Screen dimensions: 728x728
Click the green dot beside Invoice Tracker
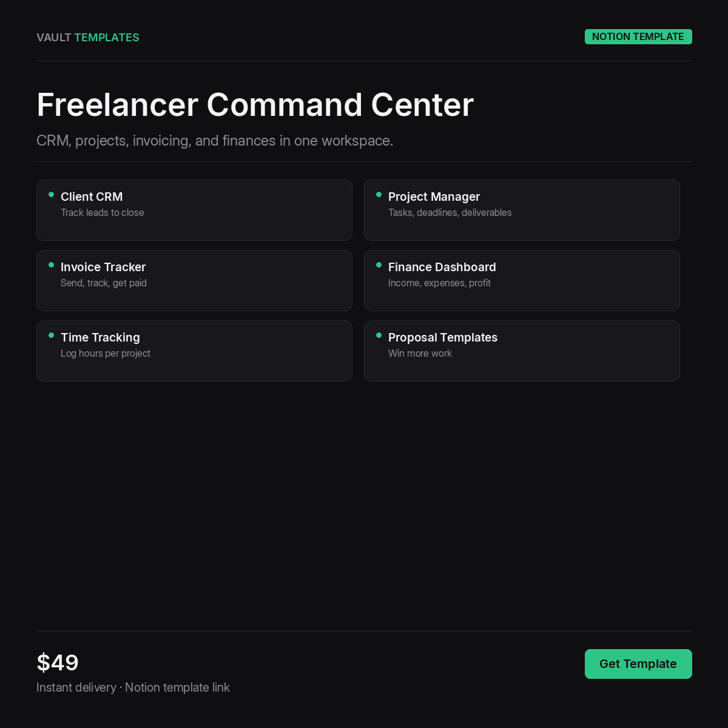click(52, 265)
